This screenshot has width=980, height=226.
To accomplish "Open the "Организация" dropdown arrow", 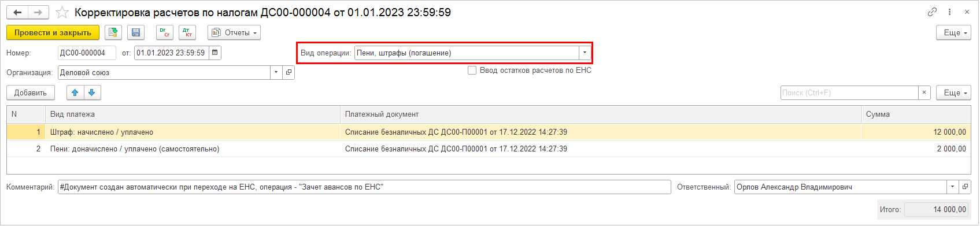I will tap(276, 72).
